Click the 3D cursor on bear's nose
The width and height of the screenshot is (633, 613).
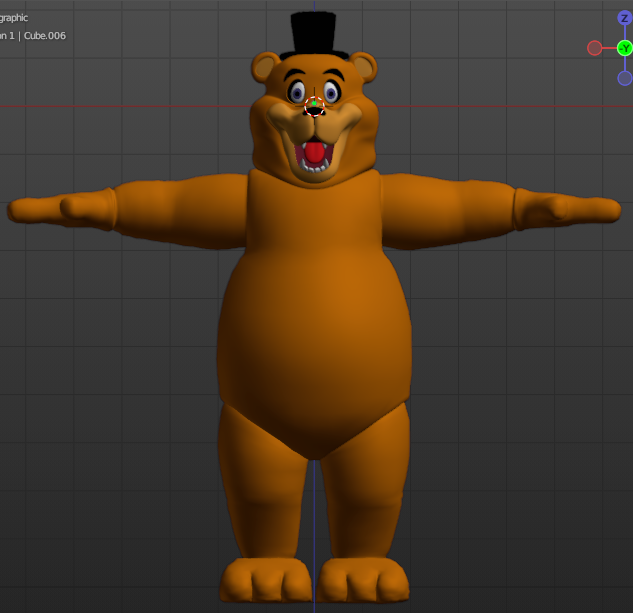314,107
